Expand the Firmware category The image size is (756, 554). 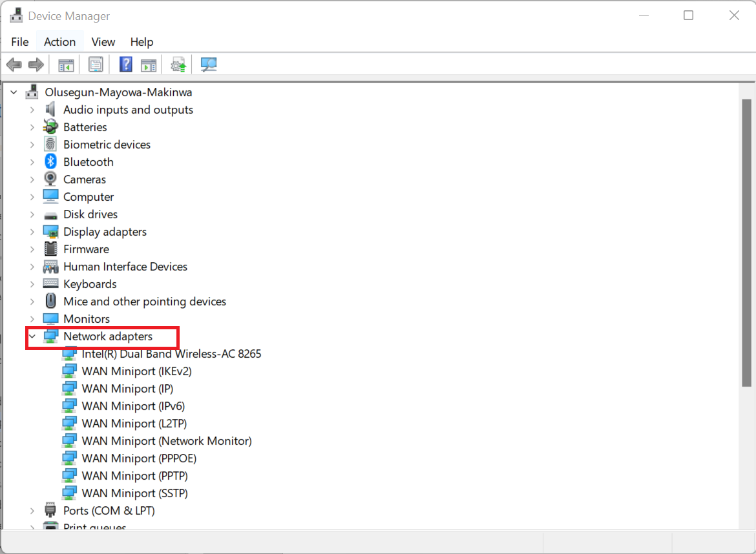[32, 249]
